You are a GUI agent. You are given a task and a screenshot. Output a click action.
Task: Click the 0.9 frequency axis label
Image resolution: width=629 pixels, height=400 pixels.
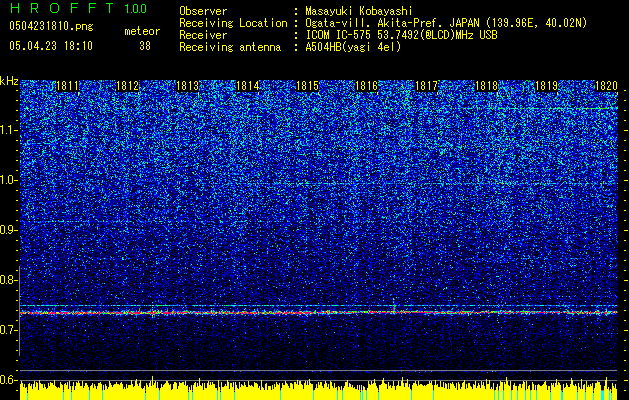(9, 230)
